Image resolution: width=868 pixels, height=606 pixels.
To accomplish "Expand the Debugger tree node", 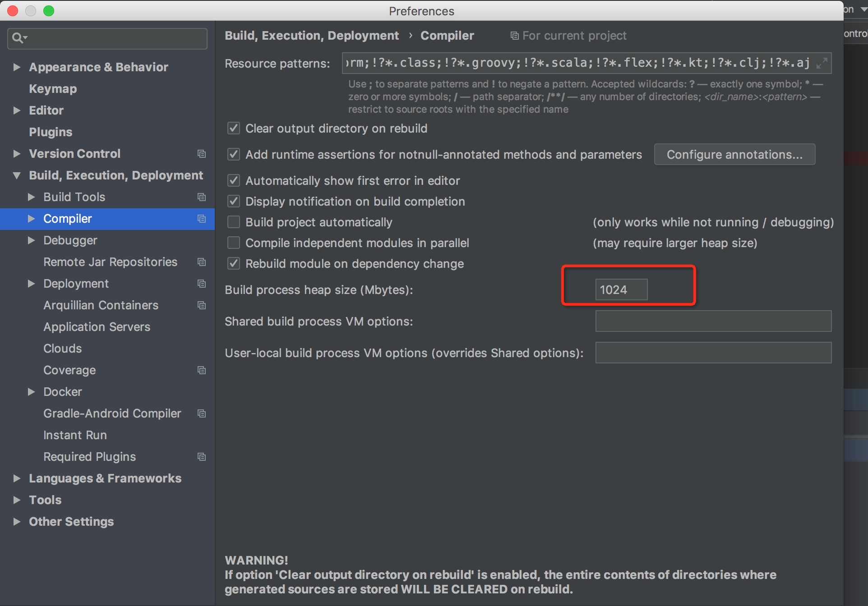I will 31,240.
